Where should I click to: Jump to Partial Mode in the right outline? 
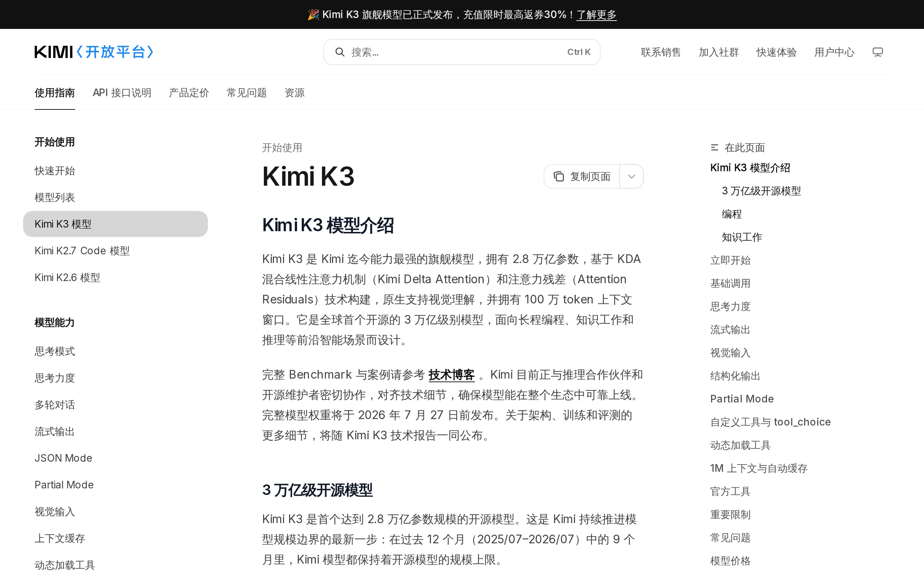[742, 399]
